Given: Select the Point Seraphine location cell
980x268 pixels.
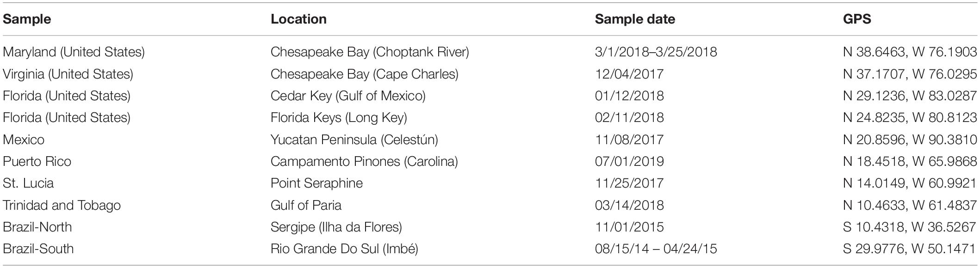Looking at the screenshot, I should (316, 183).
